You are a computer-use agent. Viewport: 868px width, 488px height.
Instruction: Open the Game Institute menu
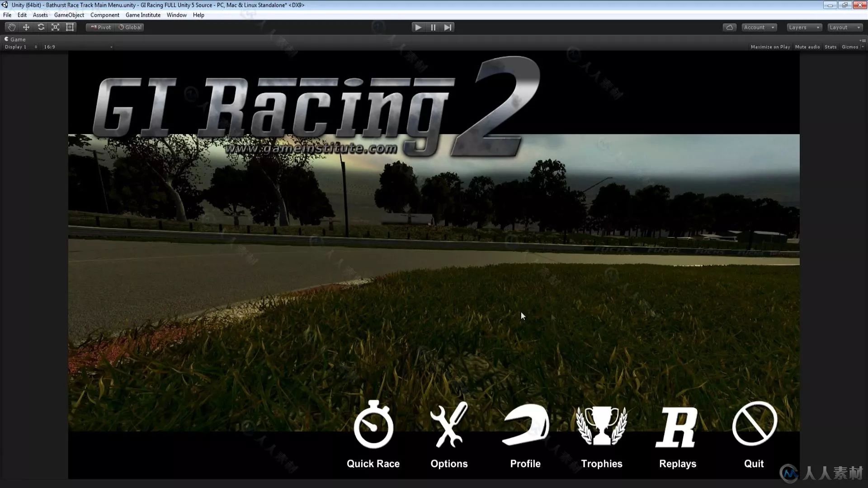(143, 15)
